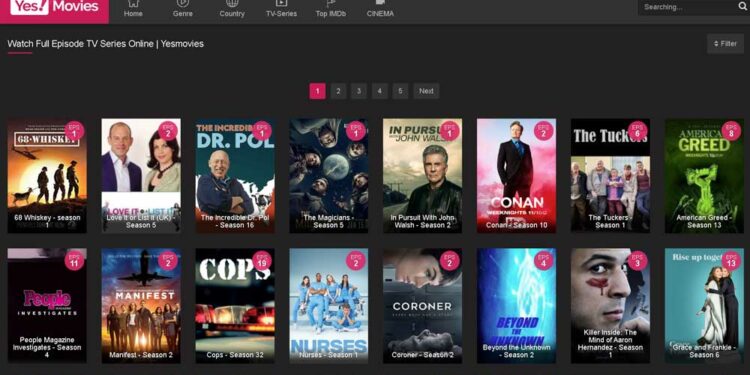Expand the Filter dropdown
Screen dimensions: 750x375
(725, 44)
